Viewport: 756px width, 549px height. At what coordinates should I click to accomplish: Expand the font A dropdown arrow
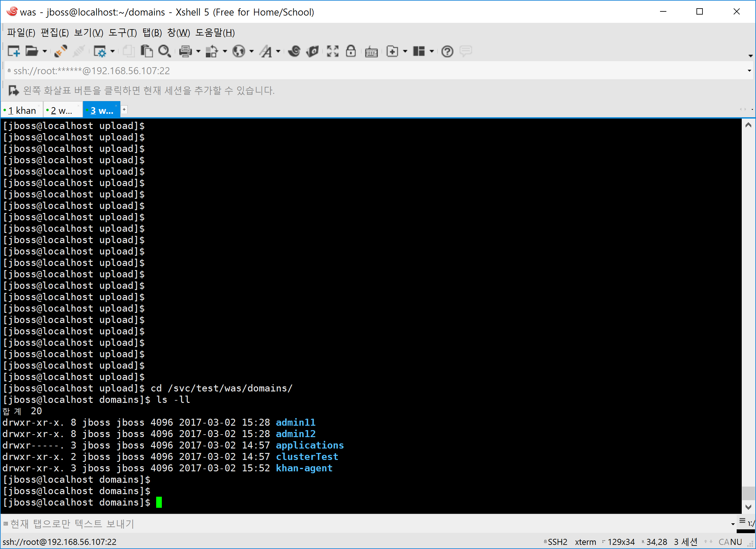point(278,51)
